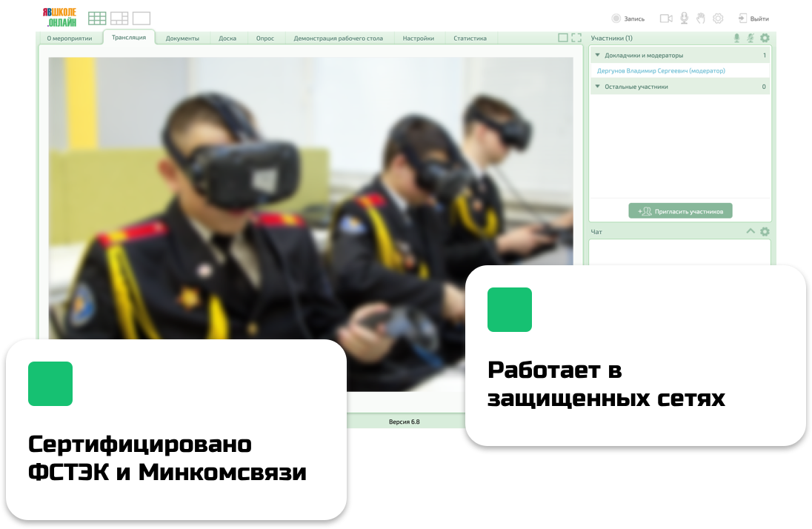This screenshot has width=812, height=529.
Task: Open settings gear in top header
Action: [718, 19]
